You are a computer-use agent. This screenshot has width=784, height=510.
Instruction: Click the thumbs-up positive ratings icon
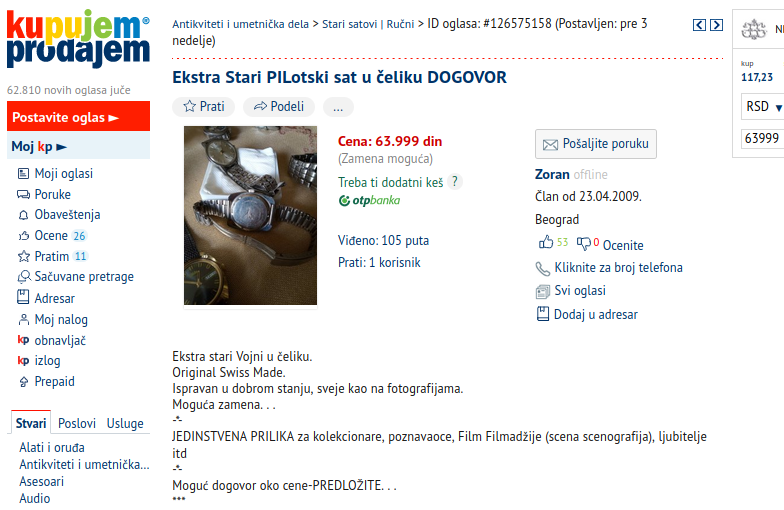[x=546, y=242]
